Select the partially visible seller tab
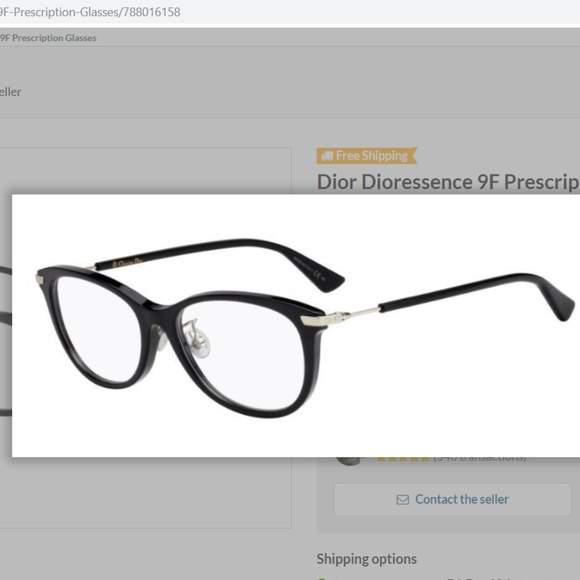 (10, 92)
